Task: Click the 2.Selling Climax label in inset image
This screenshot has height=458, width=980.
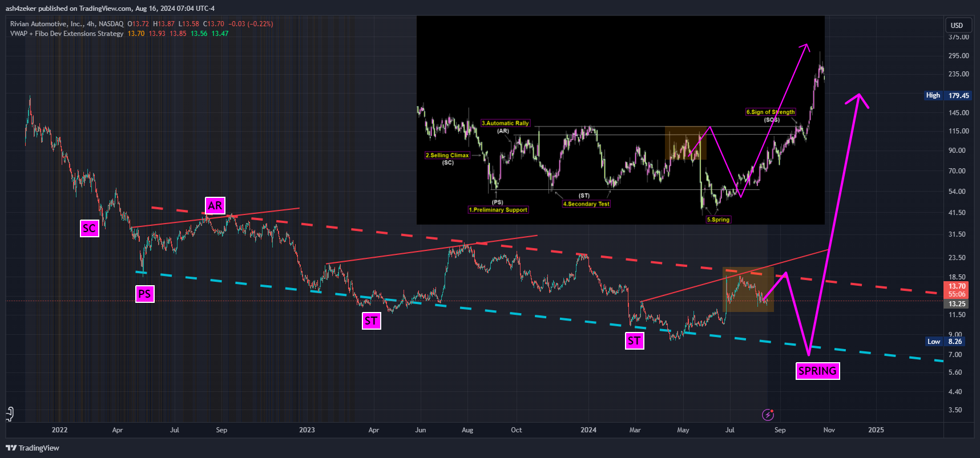Action: [447, 155]
